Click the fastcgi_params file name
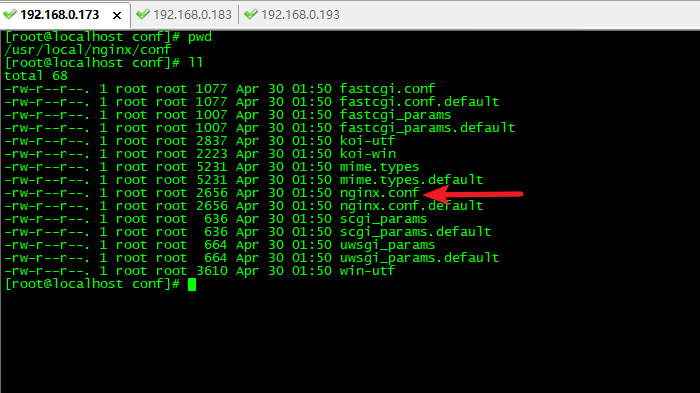Screen dimensions: 700x393 tap(395, 115)
